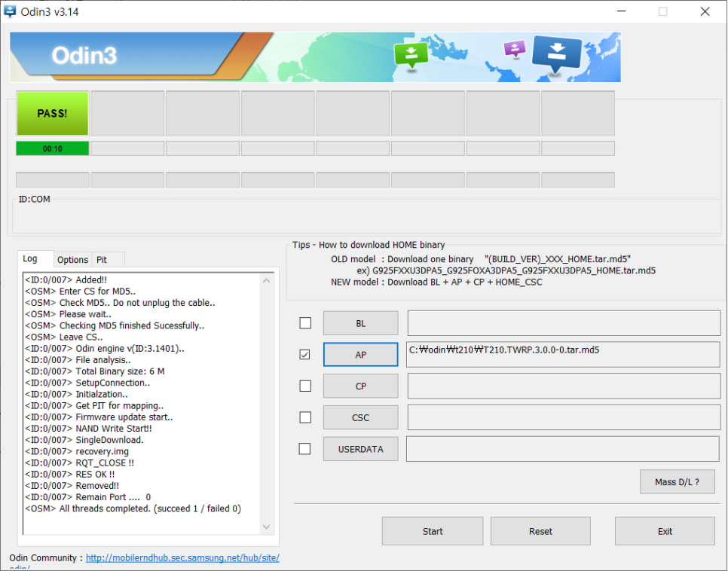
Task: Click log line 'Firmware update start..'
Action: pos(99,417)
